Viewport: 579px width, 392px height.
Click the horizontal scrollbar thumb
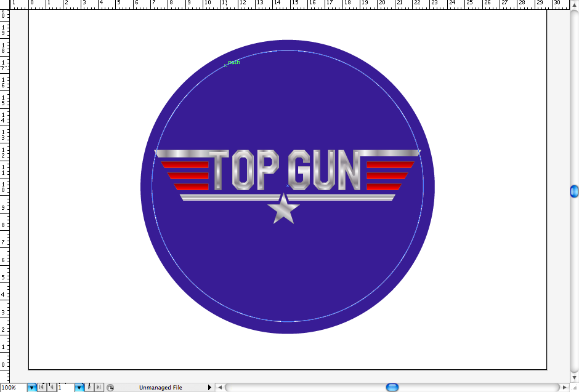click(392, 388)
